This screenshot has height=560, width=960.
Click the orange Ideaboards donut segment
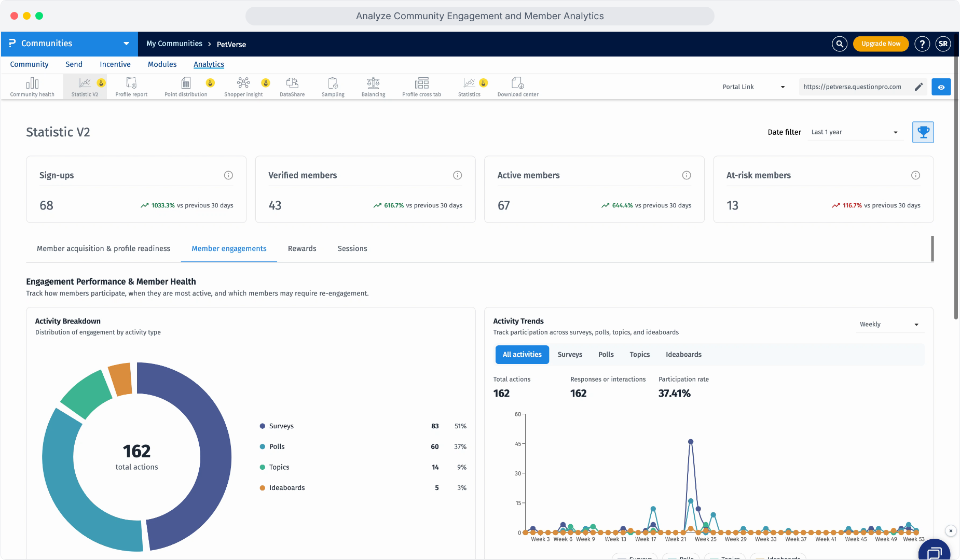click(x=120, y=379)
